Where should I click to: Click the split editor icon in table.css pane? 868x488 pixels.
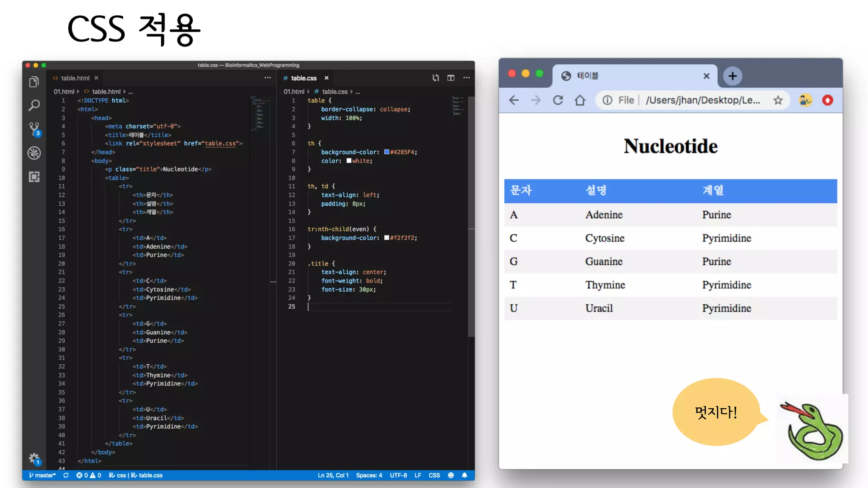point(451,78)
